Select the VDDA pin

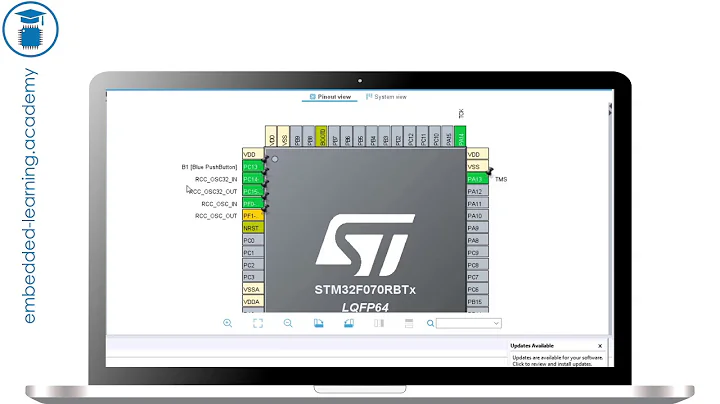click(253, 302)
